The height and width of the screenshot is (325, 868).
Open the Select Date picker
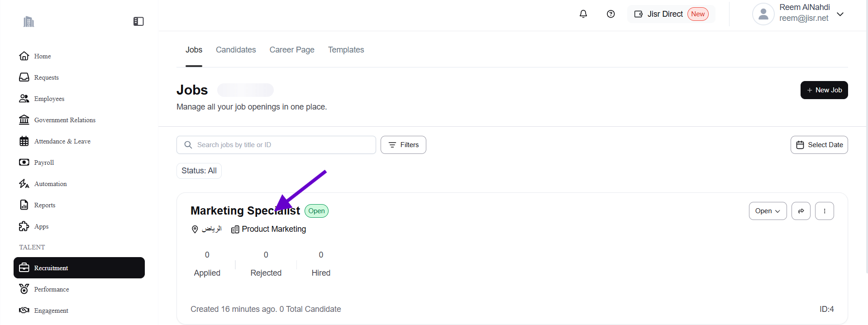click(x=819, y=145)
